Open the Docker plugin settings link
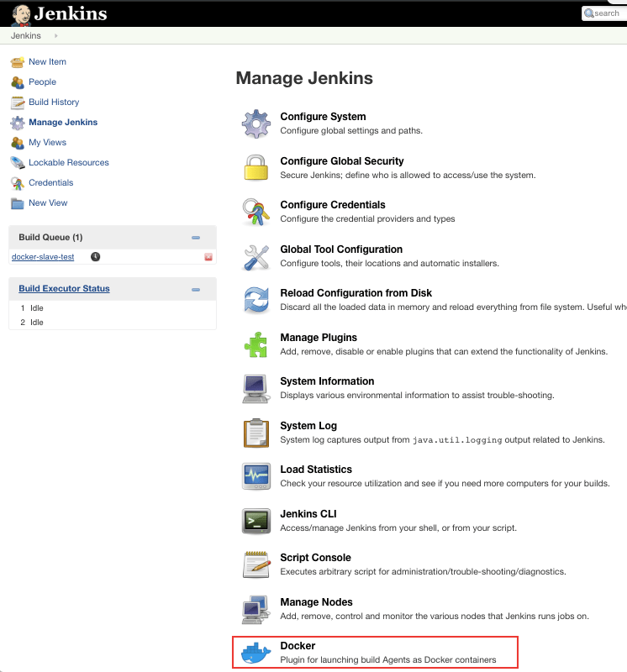Viewport: 627px width, 672px height. click(298, 646)
